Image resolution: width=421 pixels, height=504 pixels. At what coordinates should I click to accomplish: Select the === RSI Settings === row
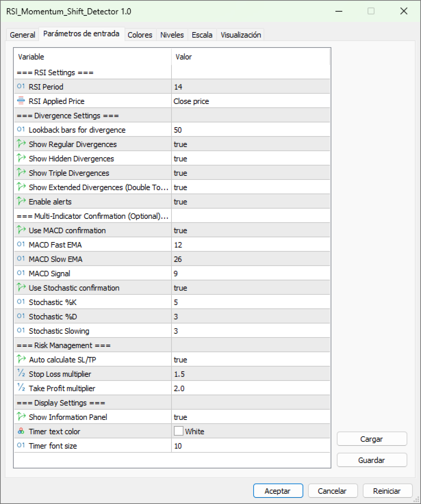tap(173, 72)
